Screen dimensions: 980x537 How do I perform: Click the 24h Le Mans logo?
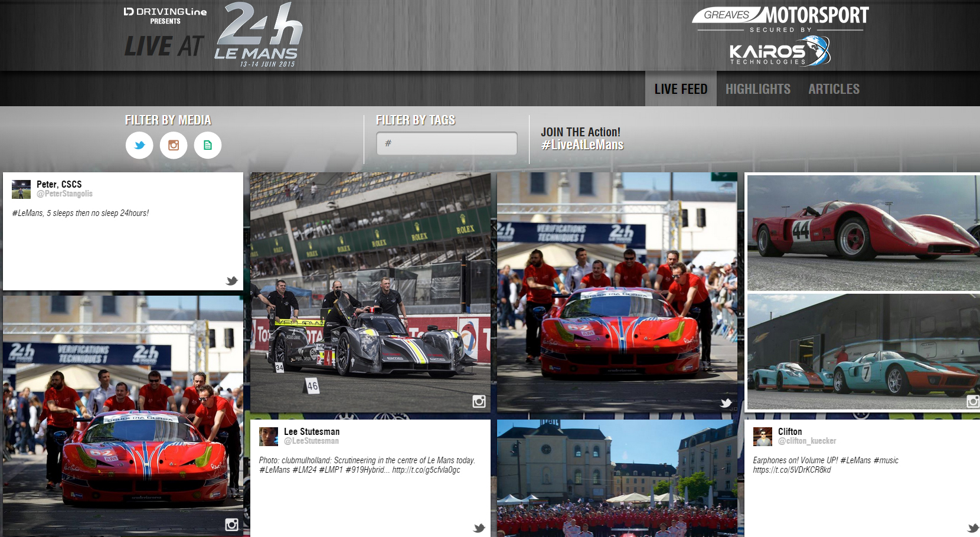pyautogui.click(x=259, y=34)
